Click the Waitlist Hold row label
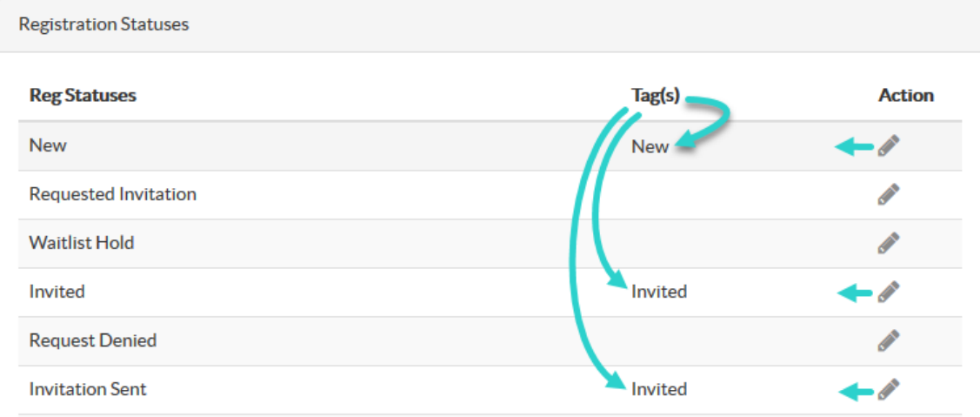Viewport: 980px width, 417px height. tap(81, 243)
